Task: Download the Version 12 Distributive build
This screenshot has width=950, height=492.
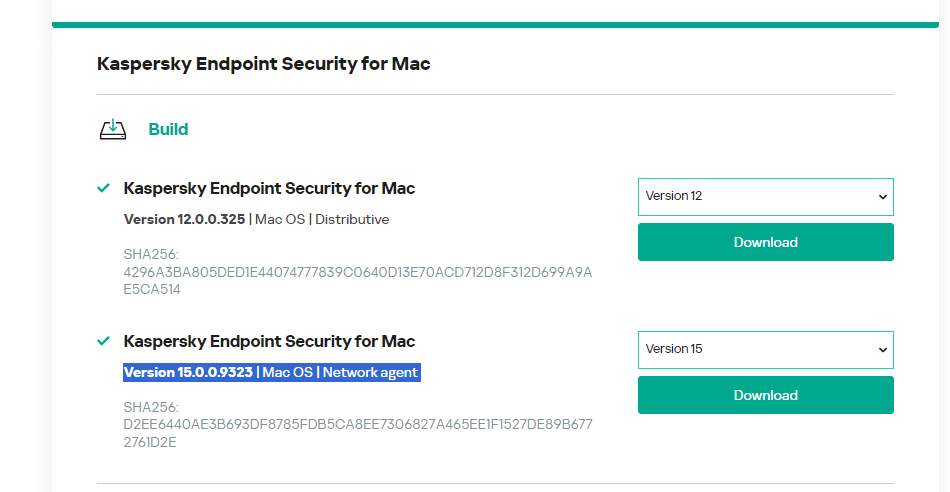Action: pyautogui.click(x=765, y=242)
